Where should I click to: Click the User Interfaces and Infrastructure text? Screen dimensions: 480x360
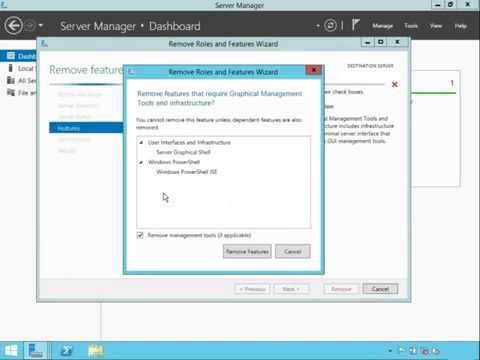189,143
